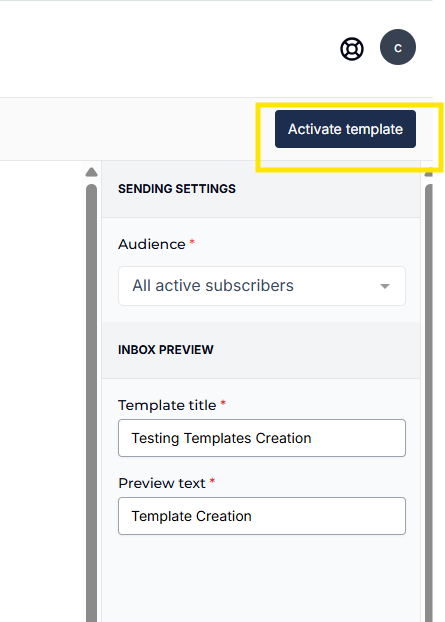Viewport: 445px width, 622px height.
Task: Click the Audience dropdown caret arrow
Action: click(385, 286)
